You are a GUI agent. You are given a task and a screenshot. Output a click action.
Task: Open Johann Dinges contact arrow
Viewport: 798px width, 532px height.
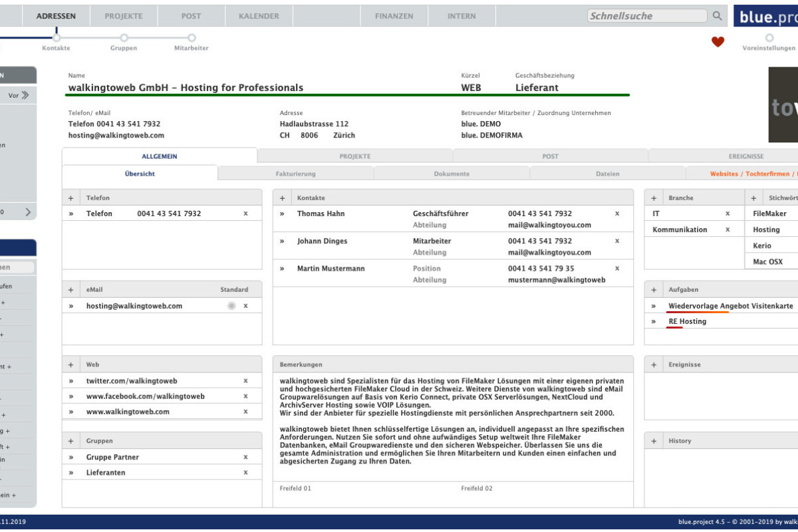282,241
